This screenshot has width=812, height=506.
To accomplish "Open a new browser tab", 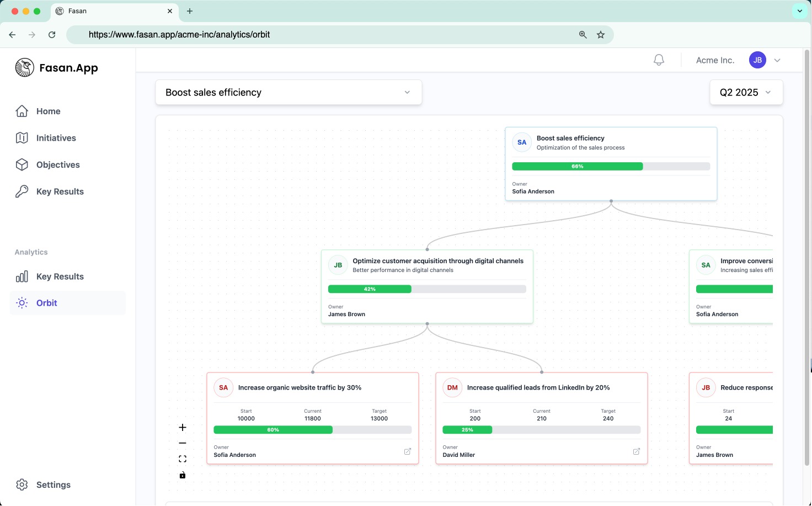I will tap(190, 11).
